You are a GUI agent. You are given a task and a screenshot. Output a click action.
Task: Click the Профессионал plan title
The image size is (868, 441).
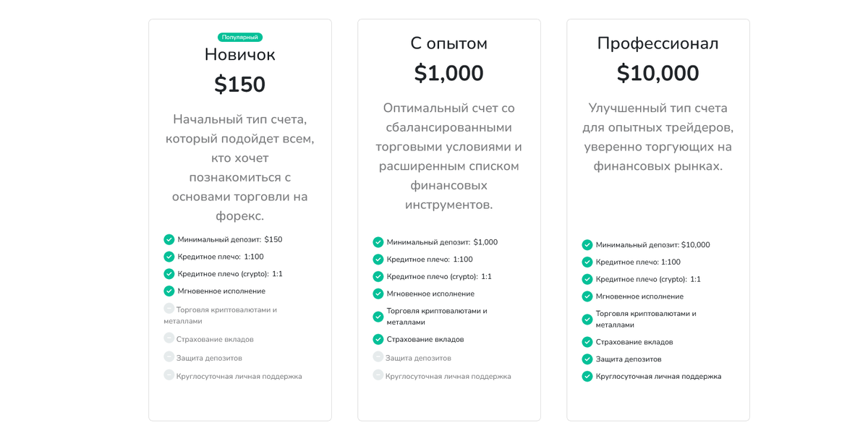pos(658,43)
